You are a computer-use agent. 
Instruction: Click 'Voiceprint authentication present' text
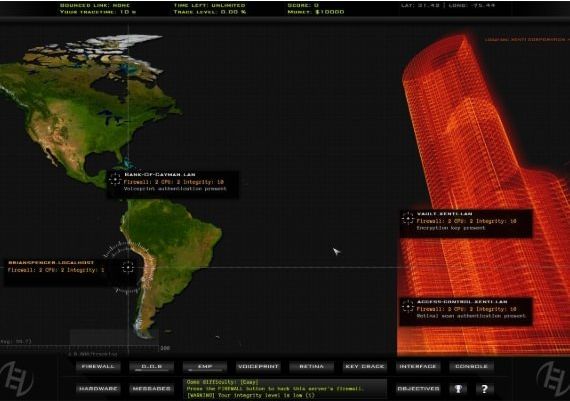(175, 189)
